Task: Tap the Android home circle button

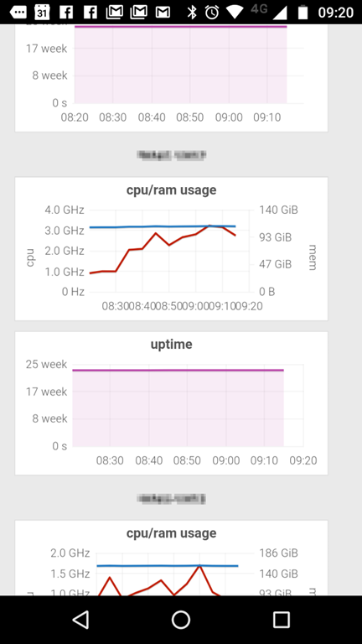Action: [x=181, y=620]
